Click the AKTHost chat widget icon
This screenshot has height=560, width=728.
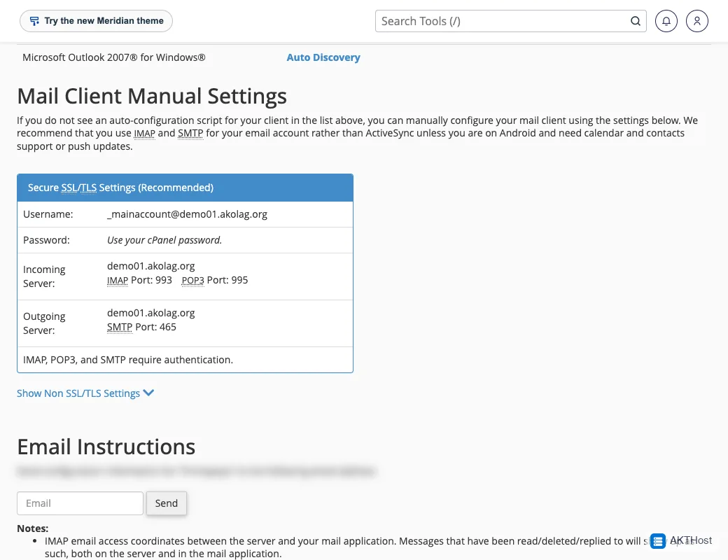[657, 541]
